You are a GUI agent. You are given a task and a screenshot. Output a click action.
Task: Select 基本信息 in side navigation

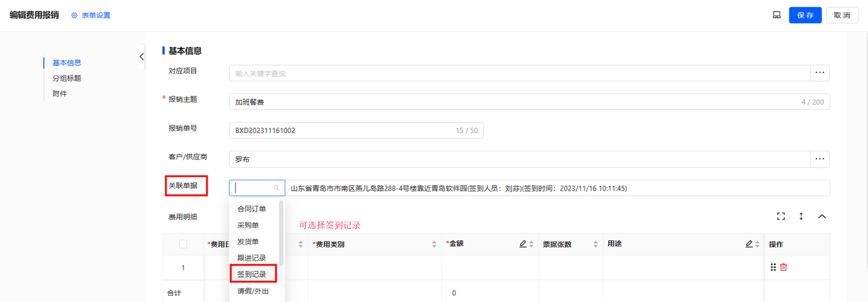(67, 63)
